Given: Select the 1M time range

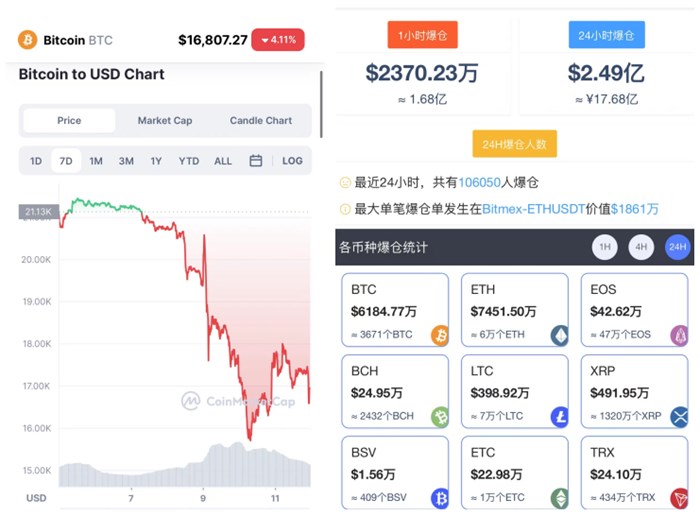Looking at the screenshot, I should (96, 161).
